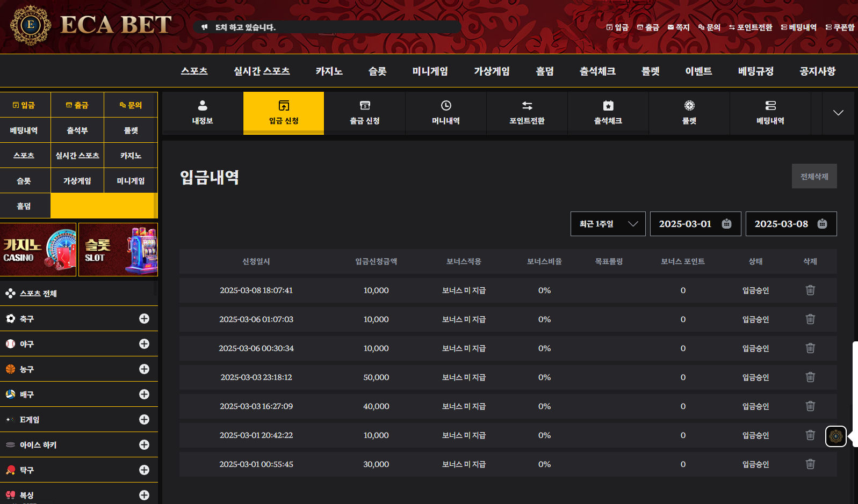The width and height of the screenshot is (858, 504).
Task: Select 카지노 in the main navigation
Action: (x=329, y=71)
